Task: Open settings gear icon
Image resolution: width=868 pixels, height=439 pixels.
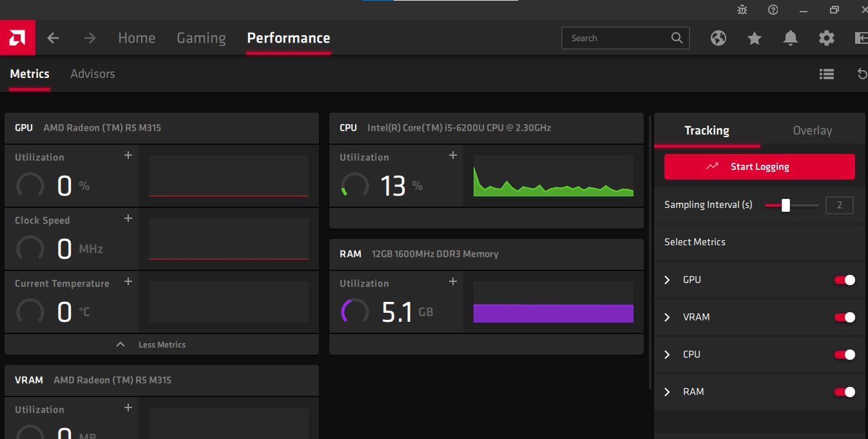Action: point(827,38)
